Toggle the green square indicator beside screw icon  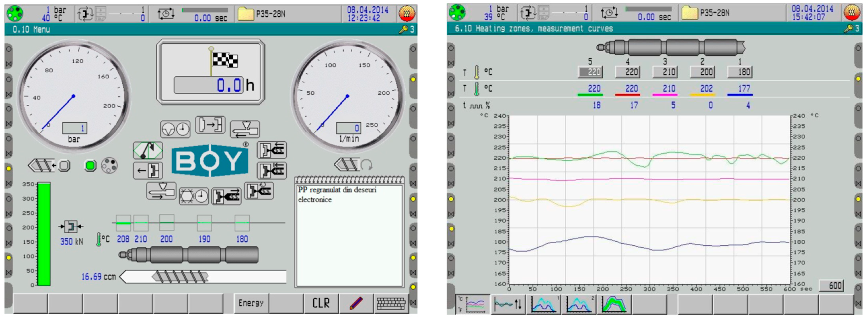point(90,166)
